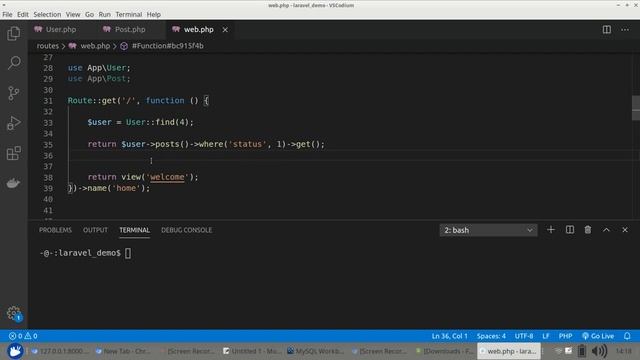This screenshot has width=640, height=360.
Task: Click 'PHP' language mode selector
Action: [x=565, y=336]
